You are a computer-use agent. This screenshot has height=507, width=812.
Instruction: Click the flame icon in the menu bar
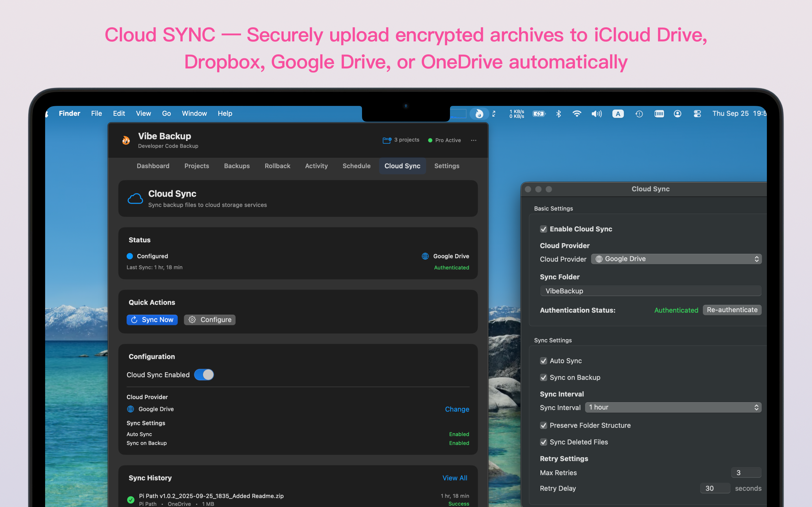[x=479, y=114]
